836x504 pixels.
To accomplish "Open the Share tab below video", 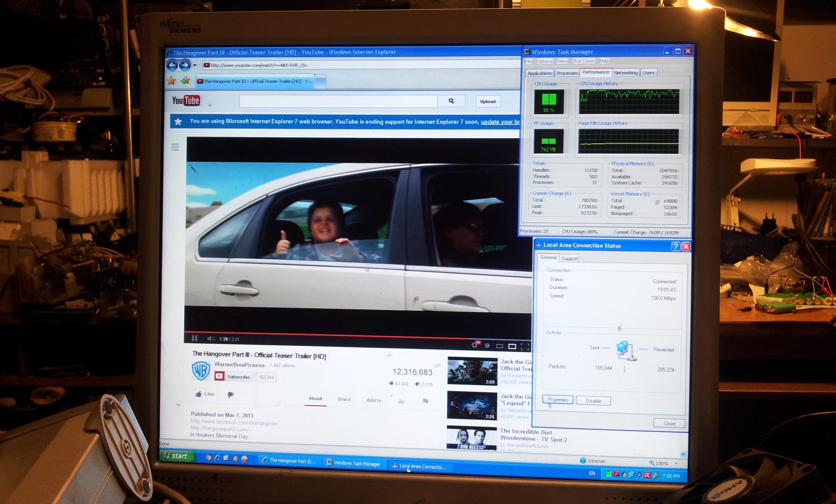I will pyautogui.click(x=344, y=399).
